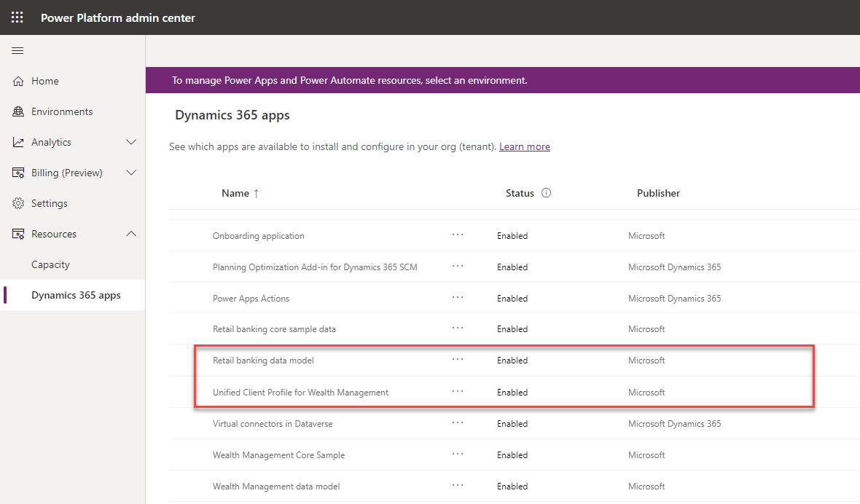Click the Billing (Preview) icon
The image size is (860, 504).
point(18,173)
